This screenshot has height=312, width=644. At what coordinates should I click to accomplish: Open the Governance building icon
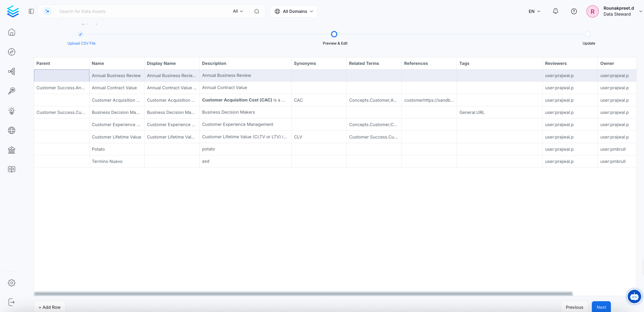pos(12,150)
